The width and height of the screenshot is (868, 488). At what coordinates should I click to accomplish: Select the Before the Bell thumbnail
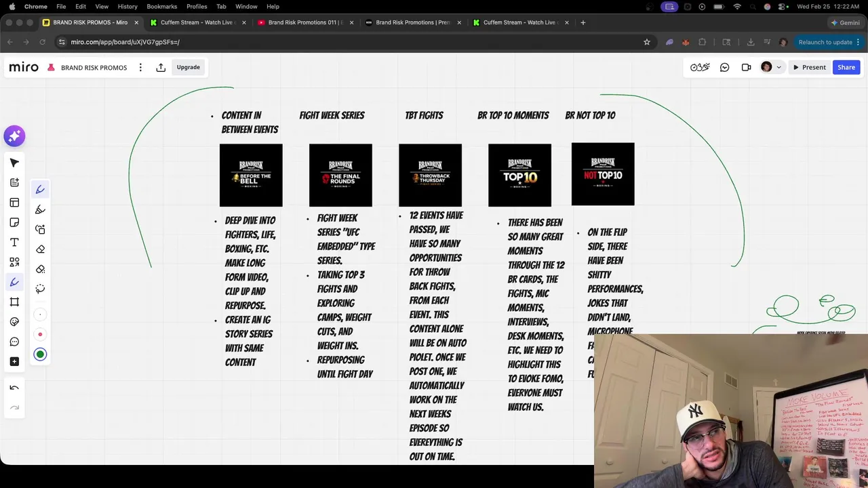point(251,175)
